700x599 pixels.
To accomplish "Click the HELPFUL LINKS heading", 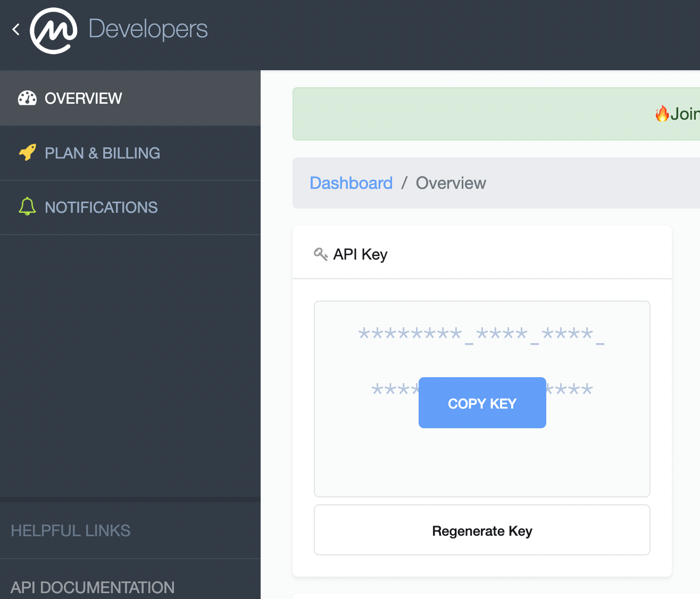I will tap(71, 530).
